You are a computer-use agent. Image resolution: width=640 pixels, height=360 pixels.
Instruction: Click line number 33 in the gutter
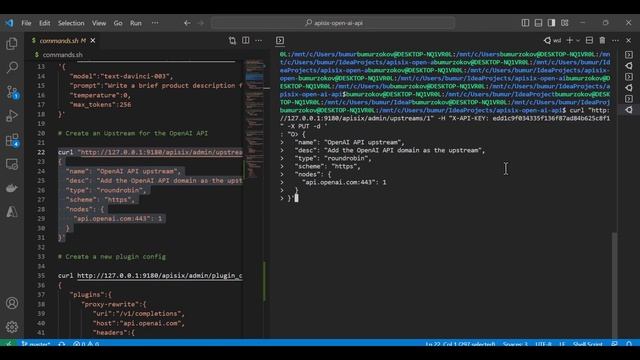click(41, 257)
